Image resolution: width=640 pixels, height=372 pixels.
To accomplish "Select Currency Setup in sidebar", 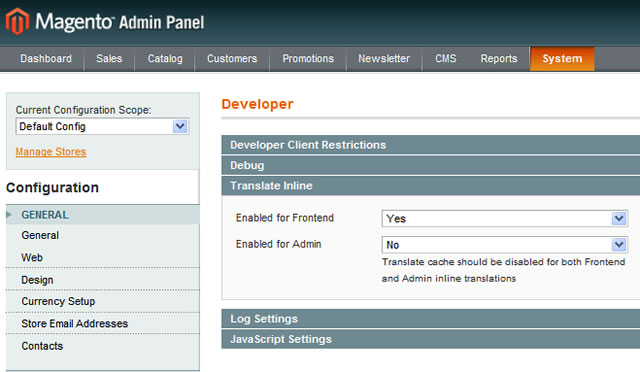I will [x=58, y=301].
